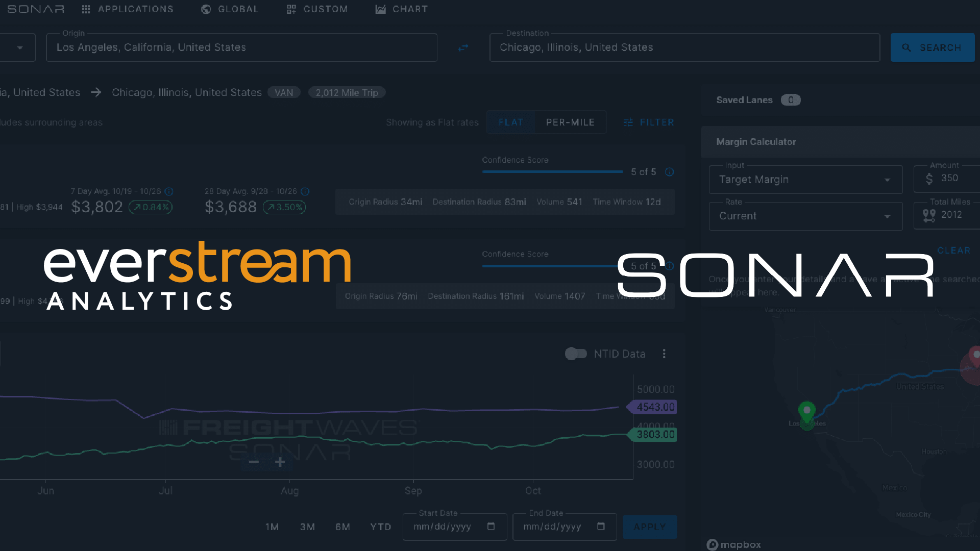The image size is (980, 551).
Task: Click the calendar icon in Start Date field
Action: [491, 527]
